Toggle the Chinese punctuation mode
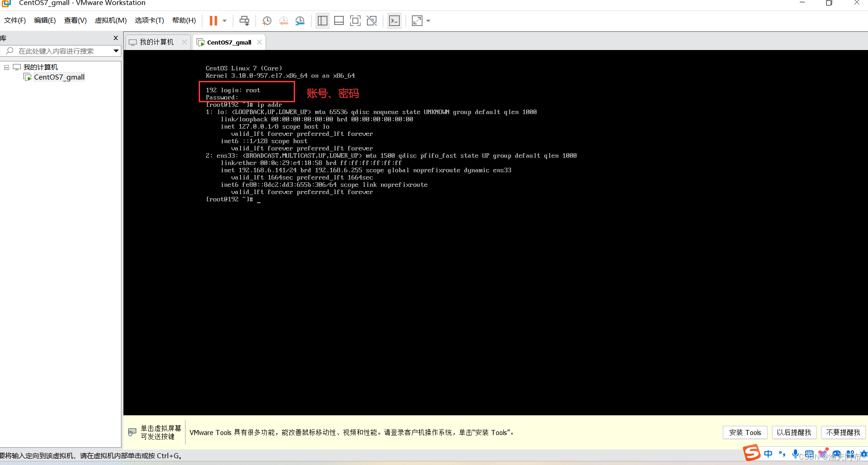The image size is (868, 465). [x=782, y=454]
